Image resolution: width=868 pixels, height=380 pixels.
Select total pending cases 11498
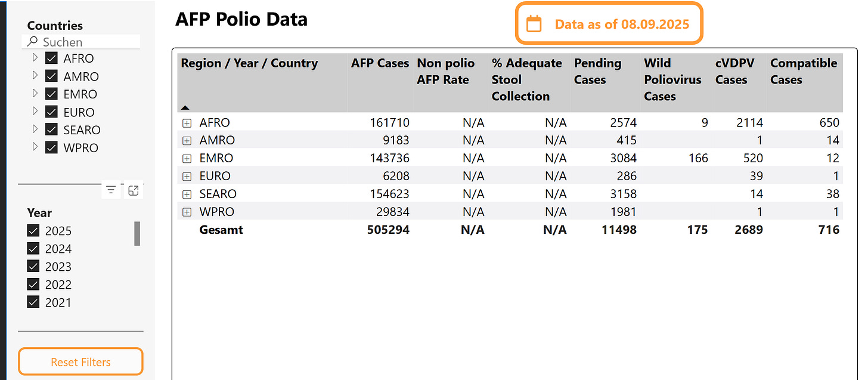click(x=620, y=230)
